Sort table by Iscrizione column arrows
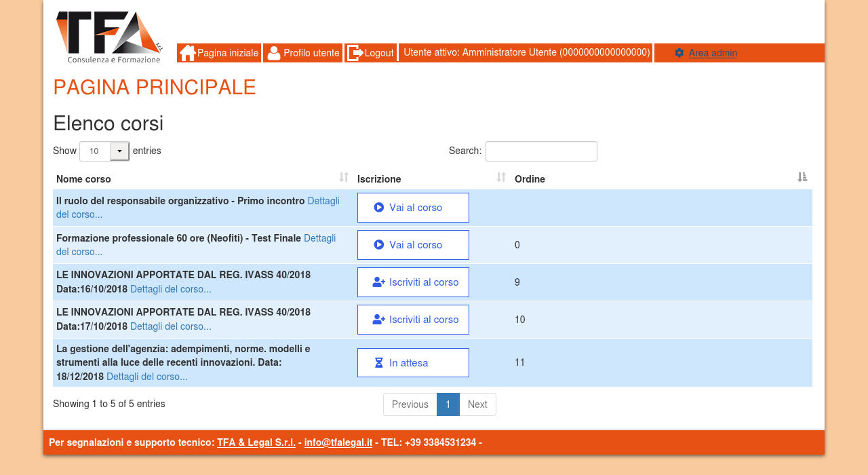The width and height of the screenshot is (868, 475). click(501, 178)
